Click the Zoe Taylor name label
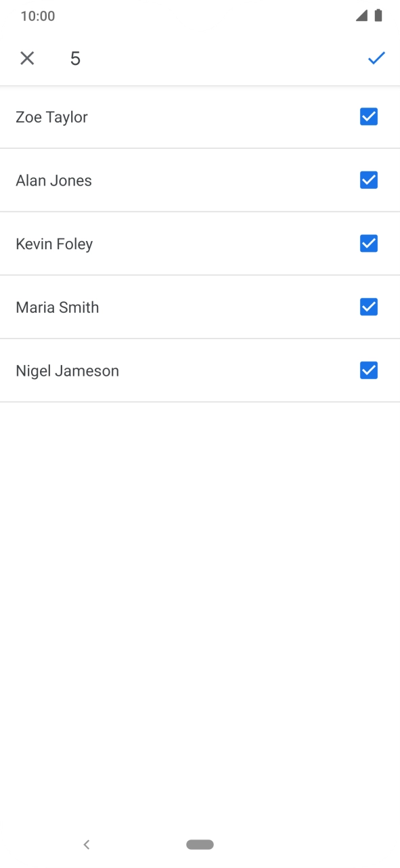The image size is (400, 868). click(x=51, y=116)
